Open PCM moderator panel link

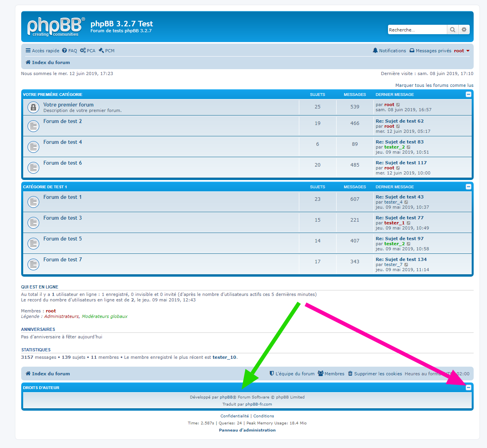point(106,51)
